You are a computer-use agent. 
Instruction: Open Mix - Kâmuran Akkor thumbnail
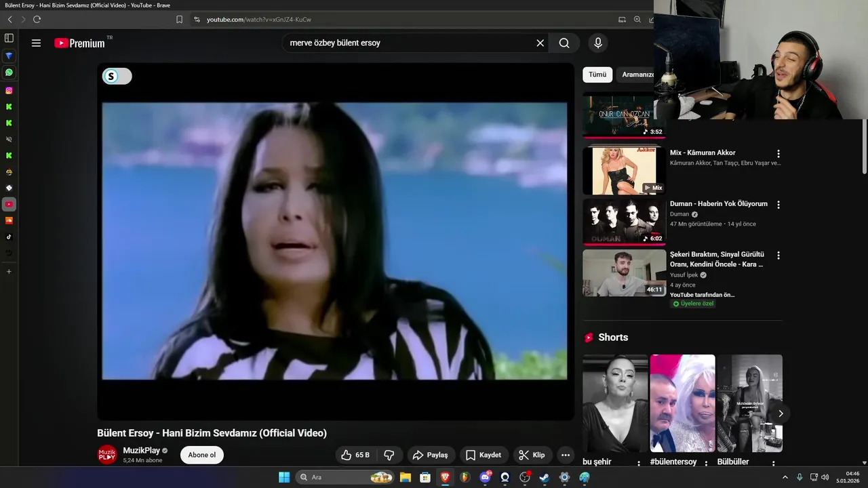point(624,171)
